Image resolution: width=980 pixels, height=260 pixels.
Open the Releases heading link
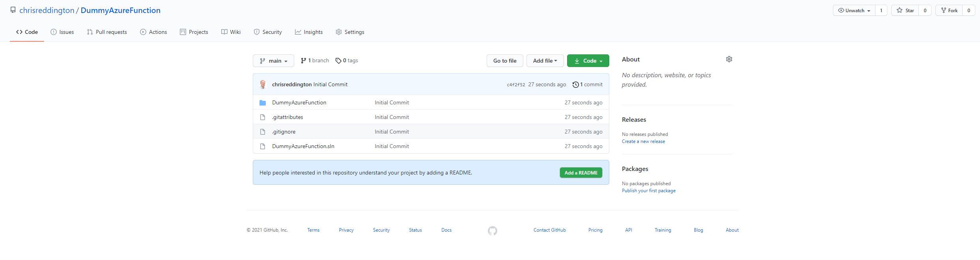coord(634,119)
